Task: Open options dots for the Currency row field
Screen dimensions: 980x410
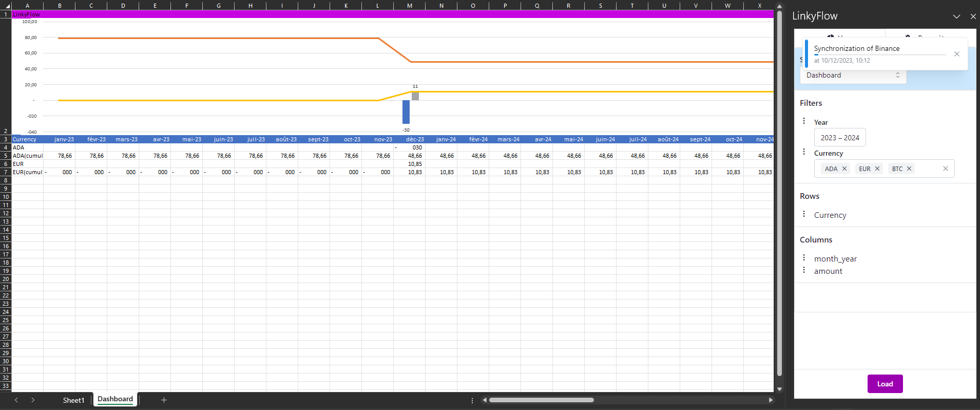Action: point(804,214)
